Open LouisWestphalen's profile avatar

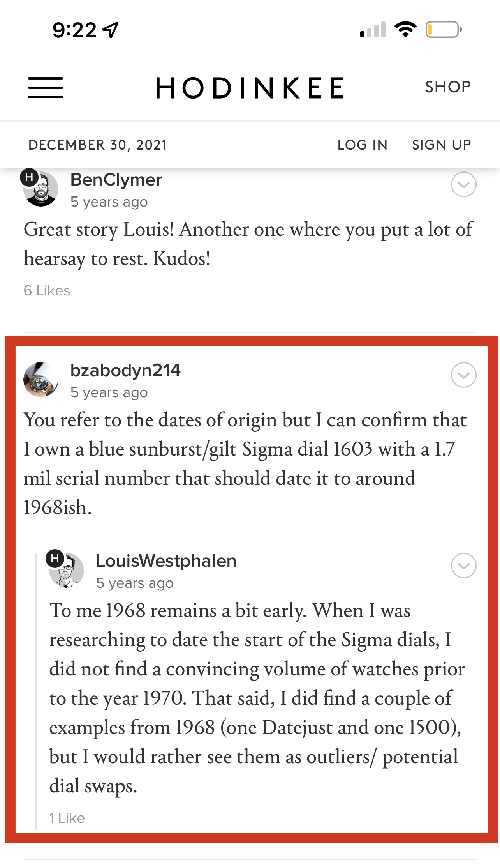(x=66, y=570)
